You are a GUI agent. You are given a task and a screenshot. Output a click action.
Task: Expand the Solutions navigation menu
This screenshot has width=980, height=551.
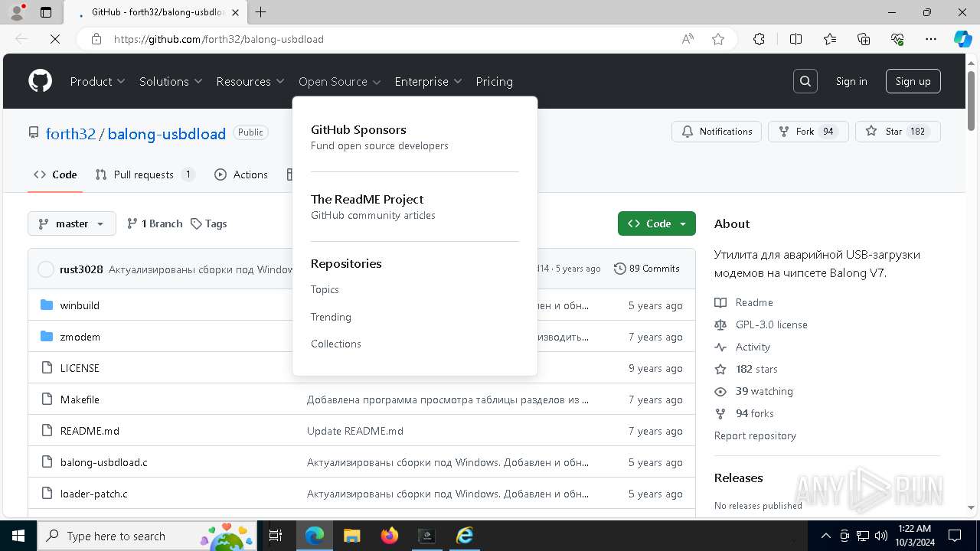(171, 81)
